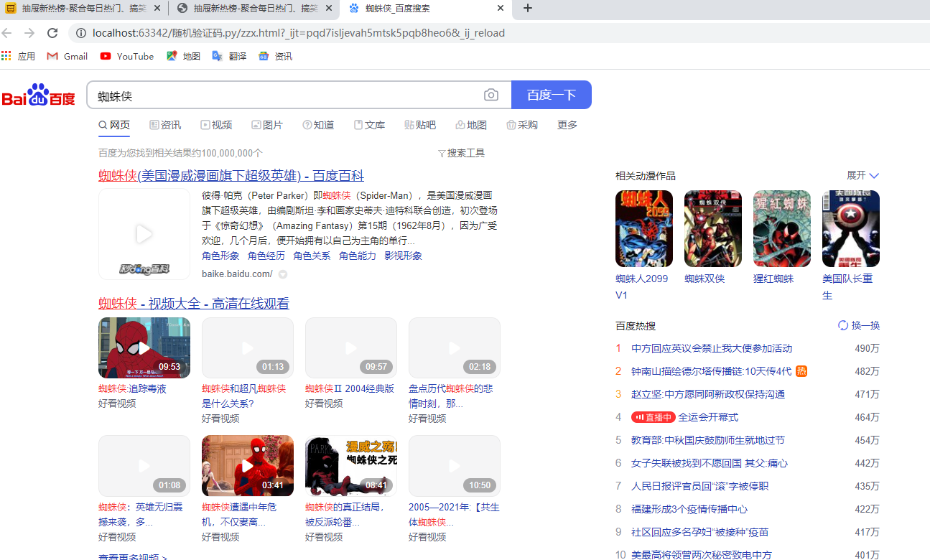Click the Baidu logo
930x560 pixels.
pos(39,95)
